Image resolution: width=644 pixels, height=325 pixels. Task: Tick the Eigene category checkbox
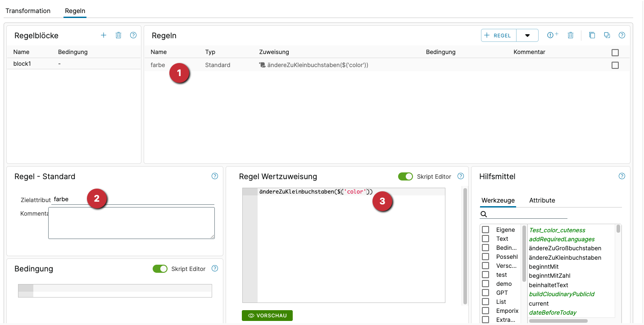485,230
